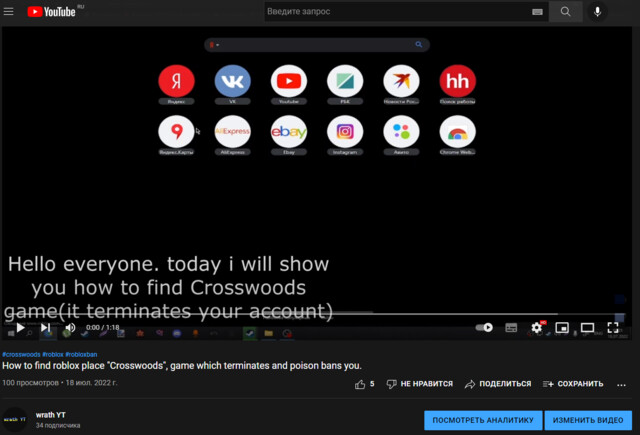Screen dimensions: 640x435
Task: Click the AliExpress shortcut tile
Action: (x=233, y=135)
